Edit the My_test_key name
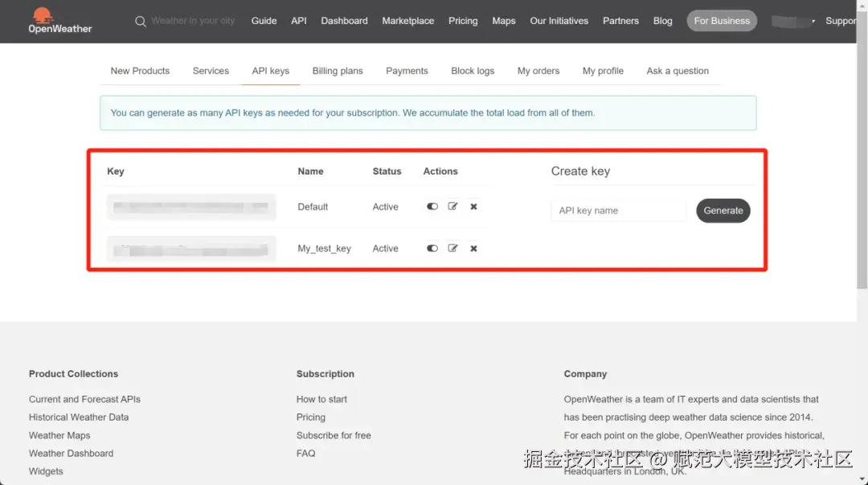Screen dimensions: 868x485 (x=452, y=249)
